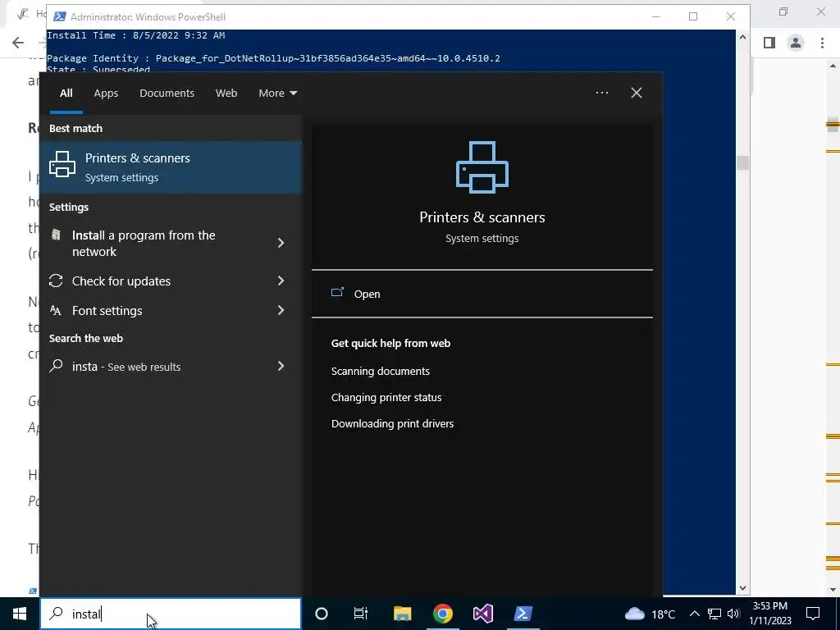Expand 'Install a program from the network' arrow
Screen dimensions: 840x630
point(281,243)
